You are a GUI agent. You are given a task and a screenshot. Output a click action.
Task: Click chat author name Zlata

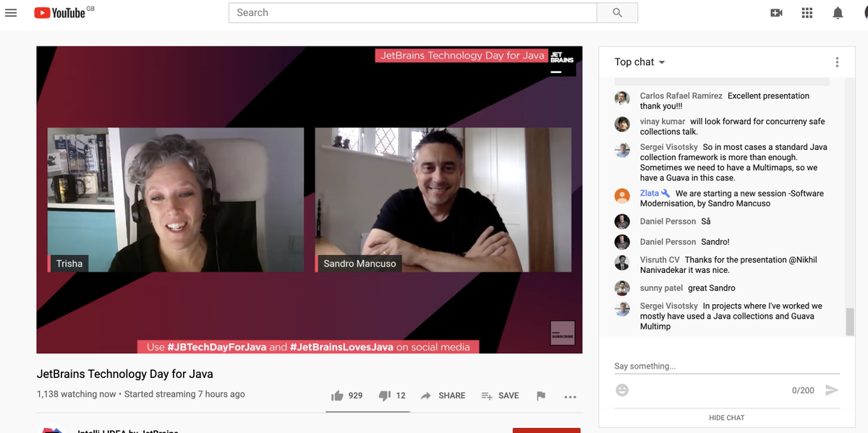pyautogui.click(x=650, y=193)
